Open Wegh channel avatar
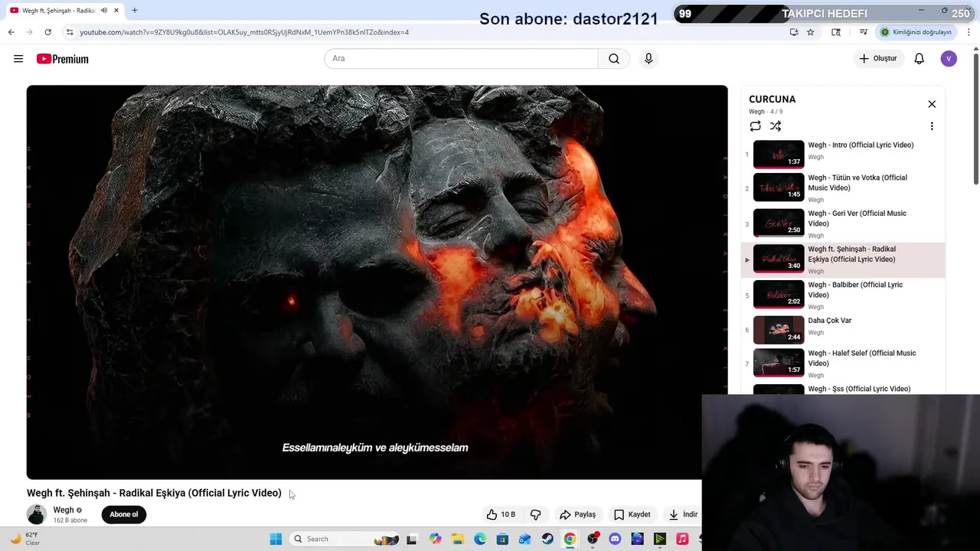 [37, 514]
